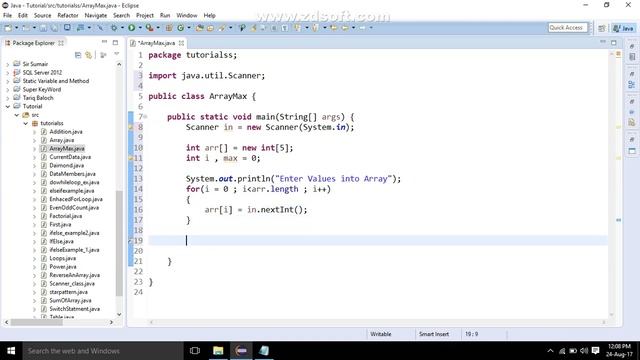Open Package Explorer View Menu triangle
640x360 pixels.
pyautogui.click(x=116, y=54)
